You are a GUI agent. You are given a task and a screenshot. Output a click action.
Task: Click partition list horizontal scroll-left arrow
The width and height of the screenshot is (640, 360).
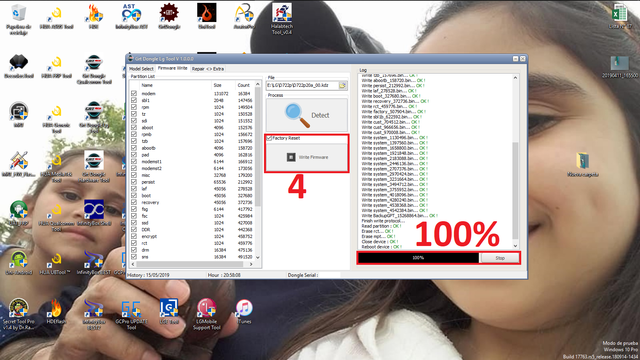coord(133,264)
